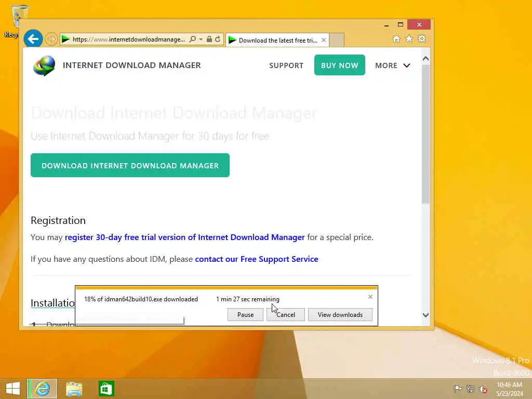Screen dimensions: 532x399
Task: Open the SUPPORT menu item
Action: pos(286,65)
